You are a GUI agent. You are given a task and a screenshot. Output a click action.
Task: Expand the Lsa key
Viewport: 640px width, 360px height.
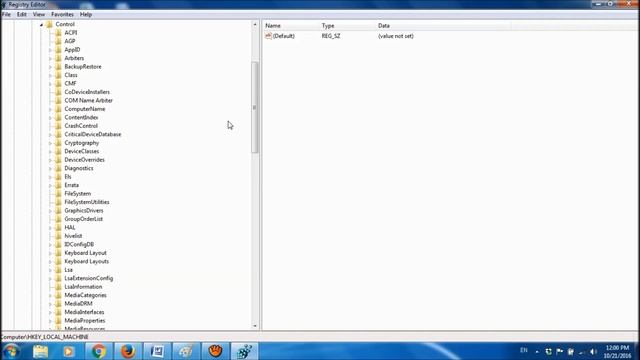tap(50, 270)
